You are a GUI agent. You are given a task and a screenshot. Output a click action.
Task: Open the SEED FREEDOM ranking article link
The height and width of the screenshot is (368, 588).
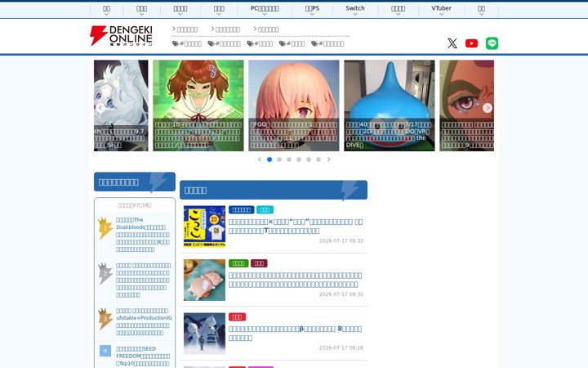coord(143,356)
